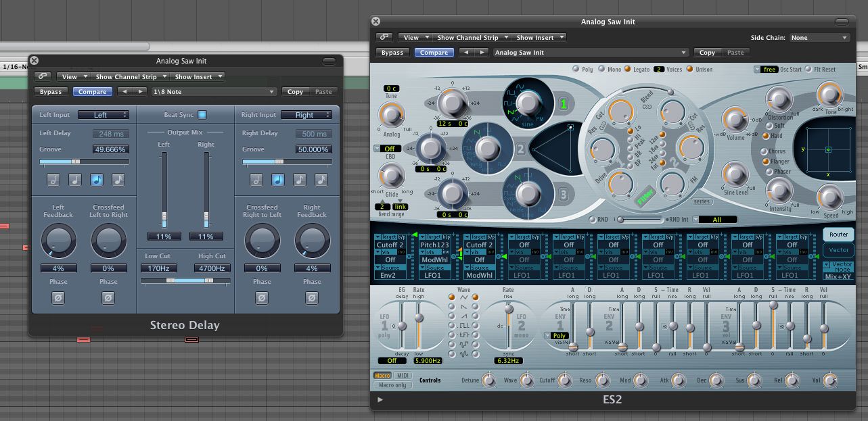Click the link icon in Stereo Delay window
Viewport: 868px width, 421px height.
tap(43, 77)
